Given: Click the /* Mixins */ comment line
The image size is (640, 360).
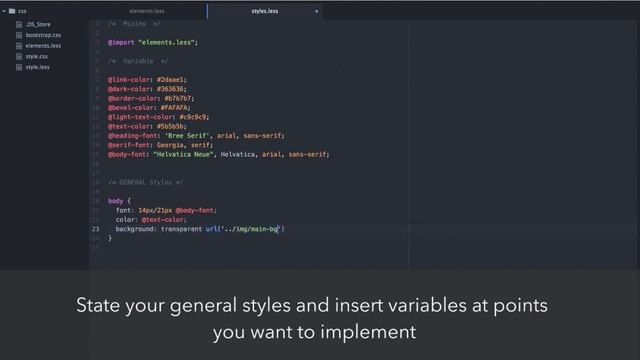Looking at the screenshot, I should 134,24.
